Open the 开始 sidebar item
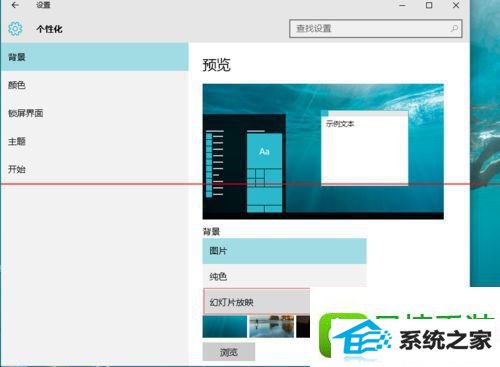The height and width of the screenshot is (367, 500). (95, 169)
